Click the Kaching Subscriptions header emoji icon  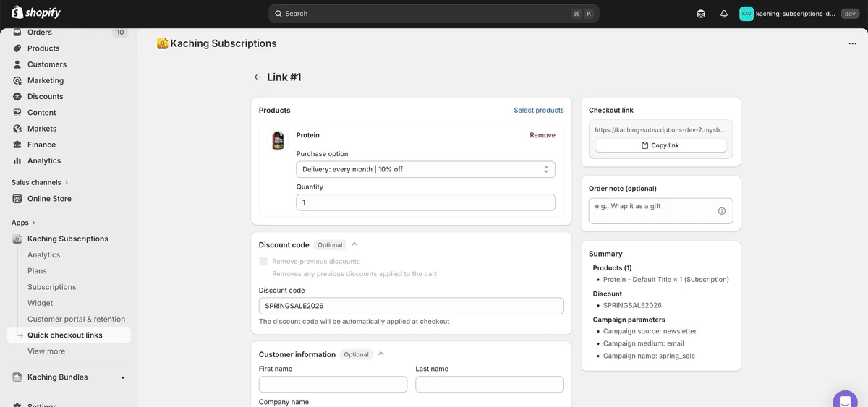pyautogui.click(x=163, y=43)
